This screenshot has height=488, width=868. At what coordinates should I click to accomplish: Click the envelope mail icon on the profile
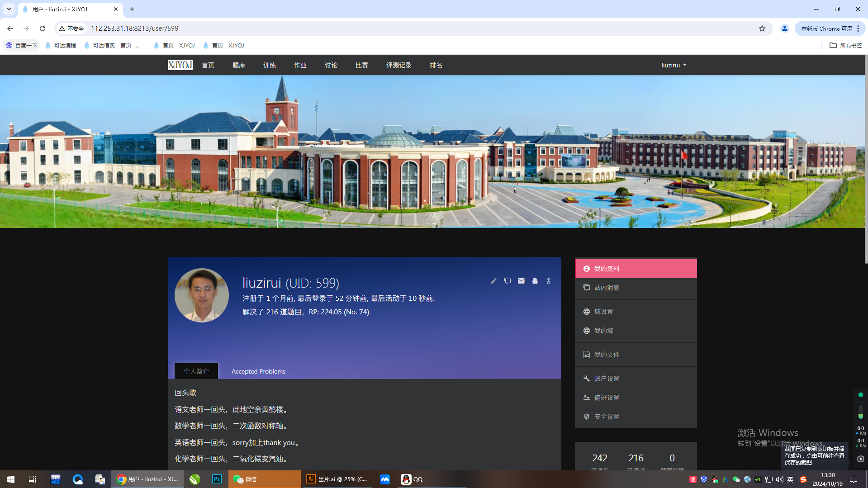coord(521,281)
